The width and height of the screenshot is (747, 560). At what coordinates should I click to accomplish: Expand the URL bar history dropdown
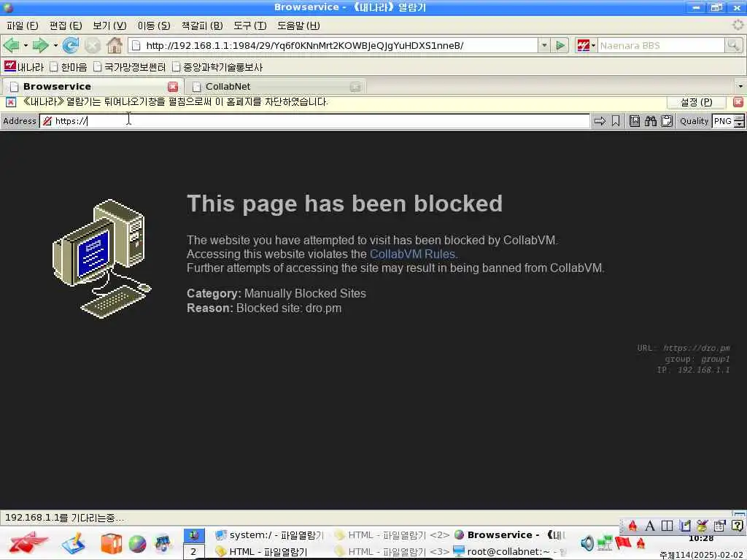click(x=544, y=46)
